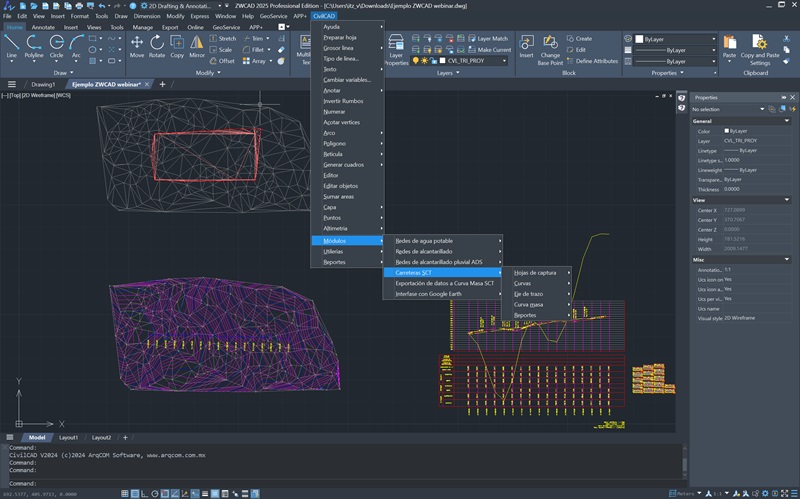Toggle the layer freeze sun icon
Screen dimensions: 800x499
click(x=424, y=61)
